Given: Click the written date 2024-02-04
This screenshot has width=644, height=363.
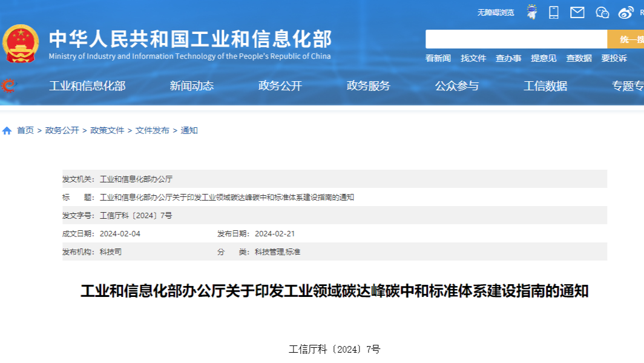Looking at the screenshot, I should (120, 233).
